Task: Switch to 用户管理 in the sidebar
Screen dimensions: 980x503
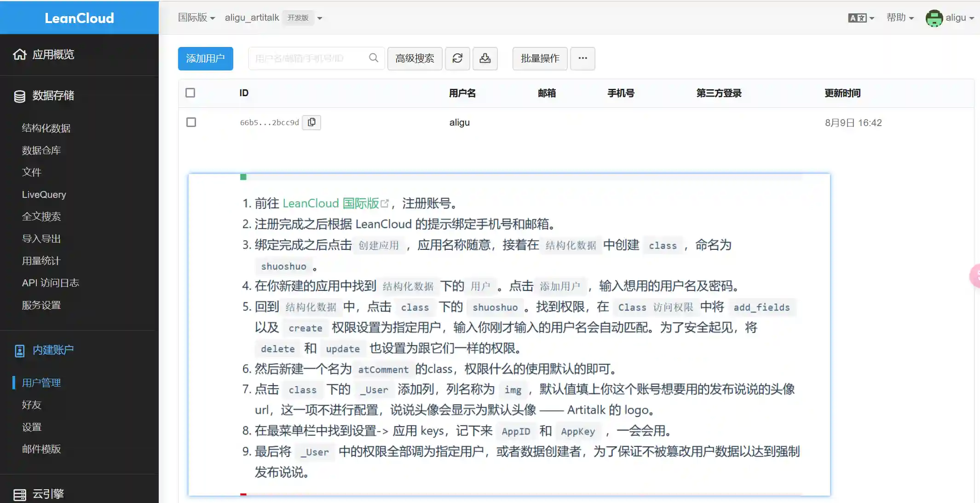Action: click(x=41, y=382)
